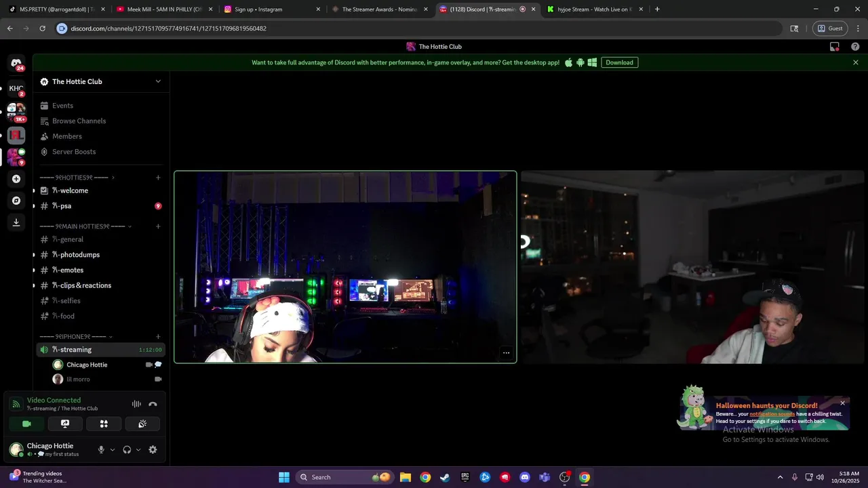Switch to hyjoe Stream Kick tab
This screenshot has height=488, width=868.
595,9
